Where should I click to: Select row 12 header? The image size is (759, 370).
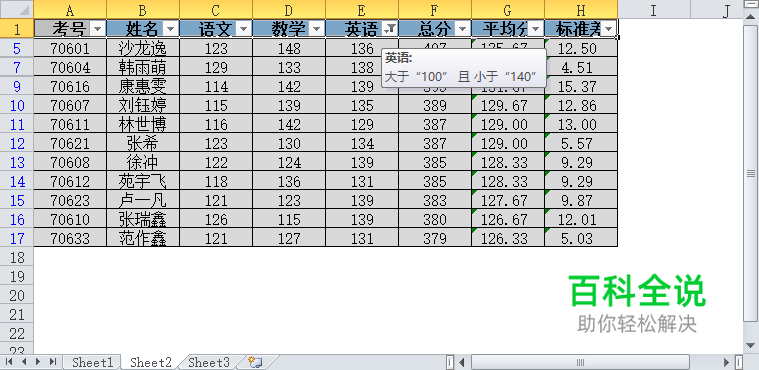(17, 143)
